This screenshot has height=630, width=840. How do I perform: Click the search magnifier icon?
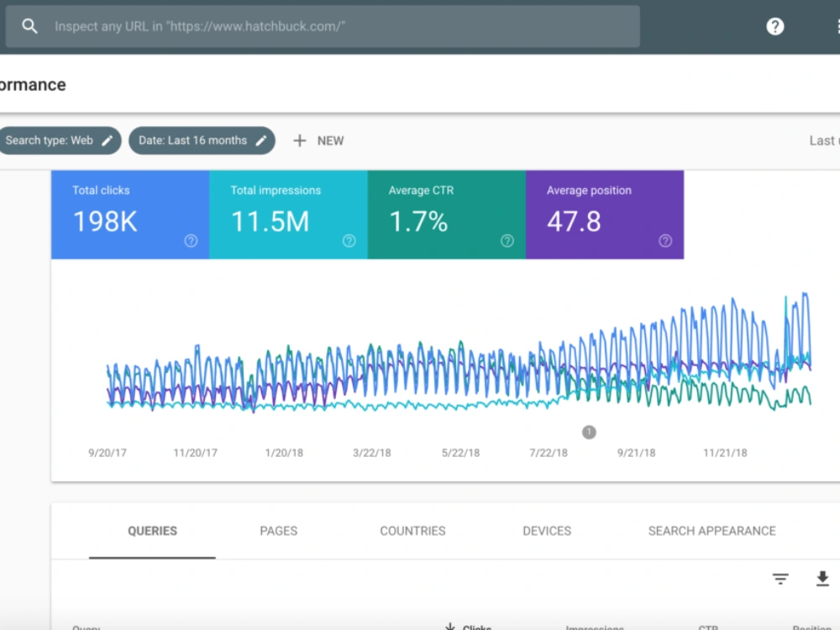point(29,26)
